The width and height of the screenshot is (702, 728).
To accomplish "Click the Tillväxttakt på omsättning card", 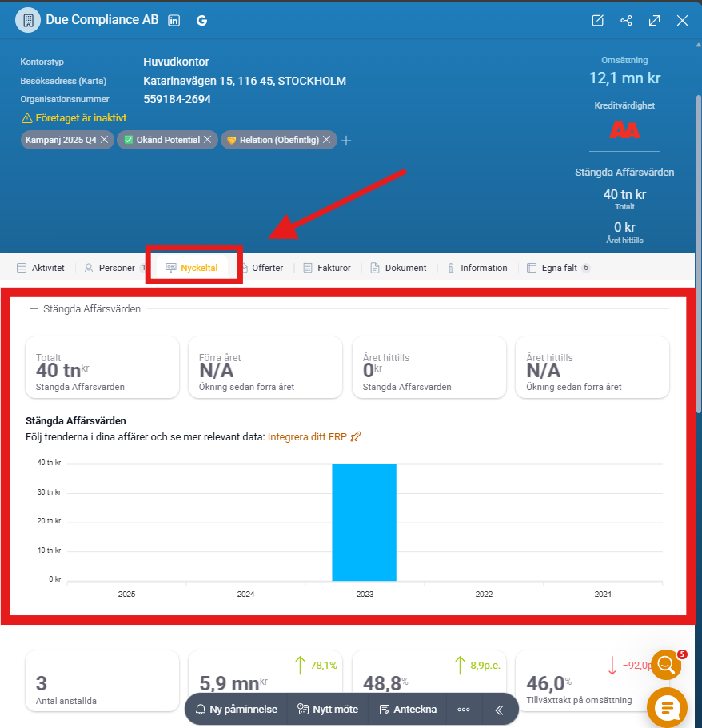I will click(592, 681).
